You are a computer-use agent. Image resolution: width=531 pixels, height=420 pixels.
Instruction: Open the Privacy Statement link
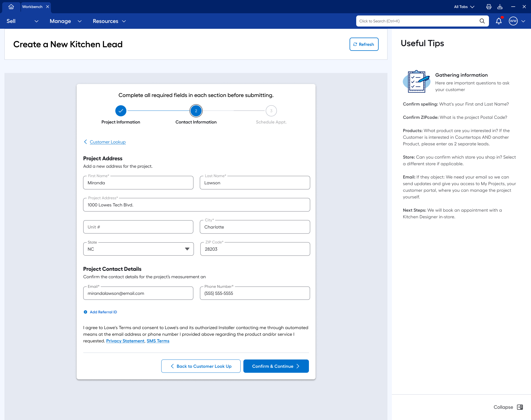tap(125, 341)
